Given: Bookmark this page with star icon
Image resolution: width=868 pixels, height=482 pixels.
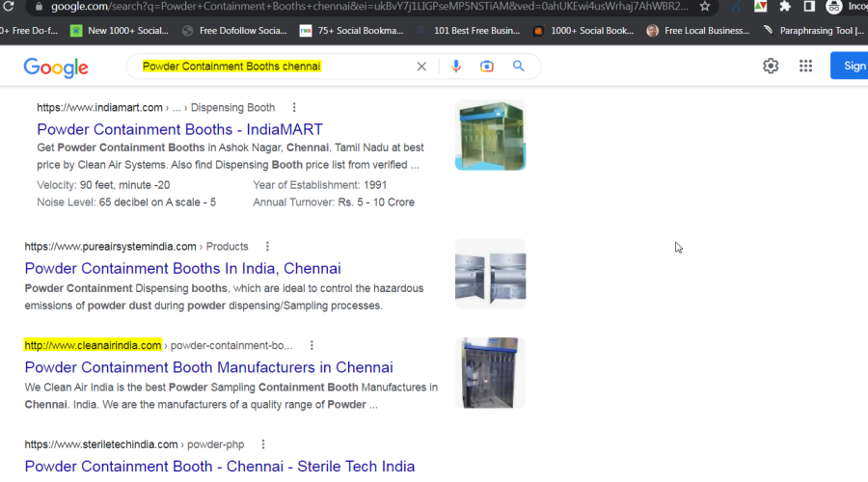Looking at the screenshot, I should point(705,7).
